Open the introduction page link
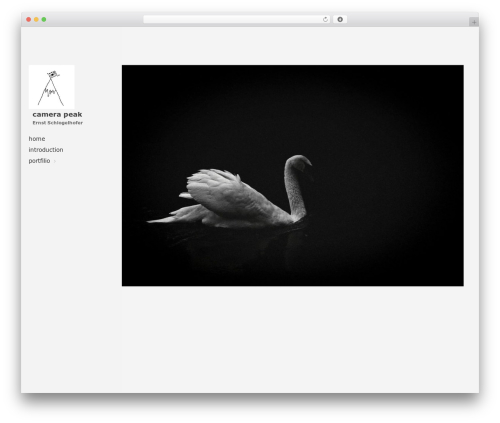500x423 pixels. click(x=46, y=150)
